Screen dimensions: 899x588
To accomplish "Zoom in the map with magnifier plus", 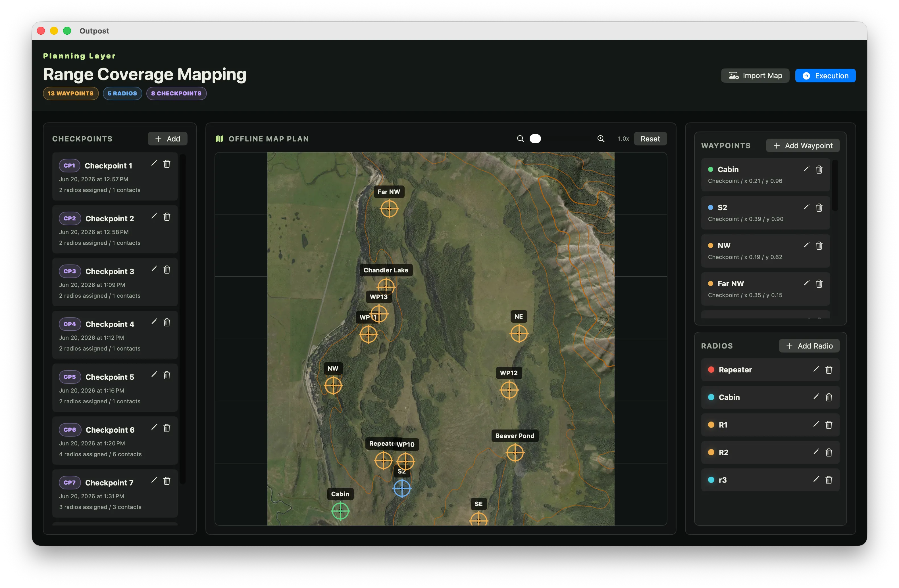I will pyautogui.click(x=601, y=139).
